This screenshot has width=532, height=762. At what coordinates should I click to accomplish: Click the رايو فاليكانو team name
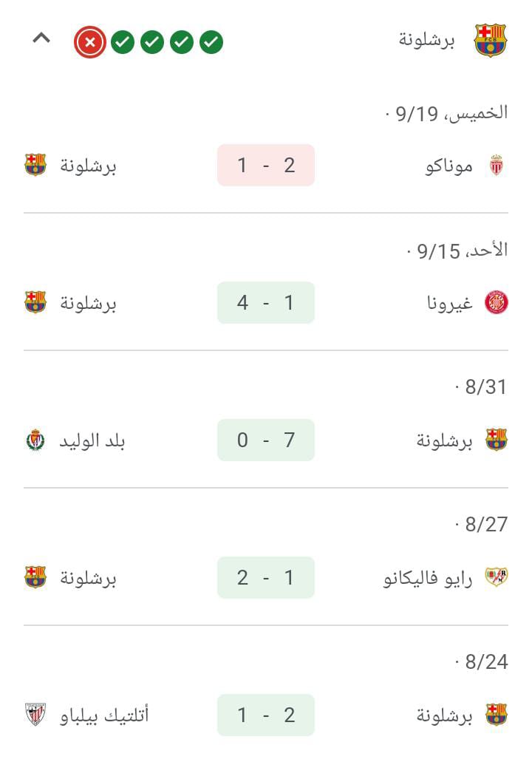[428, 578]
